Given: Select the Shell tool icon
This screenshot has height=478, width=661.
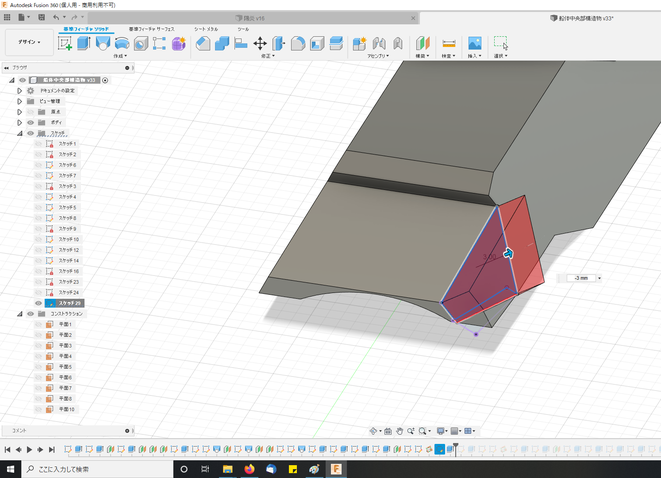Looking at the screenshot, I should click(x=317, y=43).
